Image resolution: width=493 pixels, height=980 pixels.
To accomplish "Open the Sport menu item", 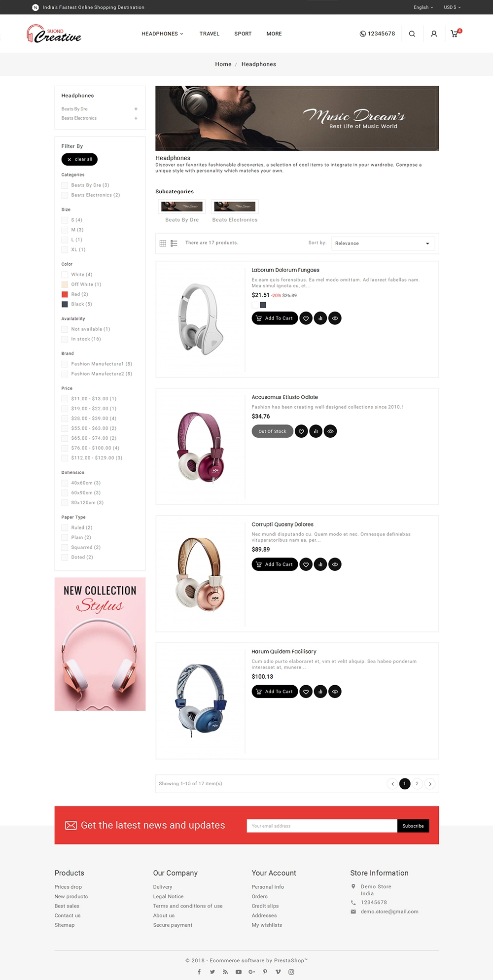I will coord(243,34).
